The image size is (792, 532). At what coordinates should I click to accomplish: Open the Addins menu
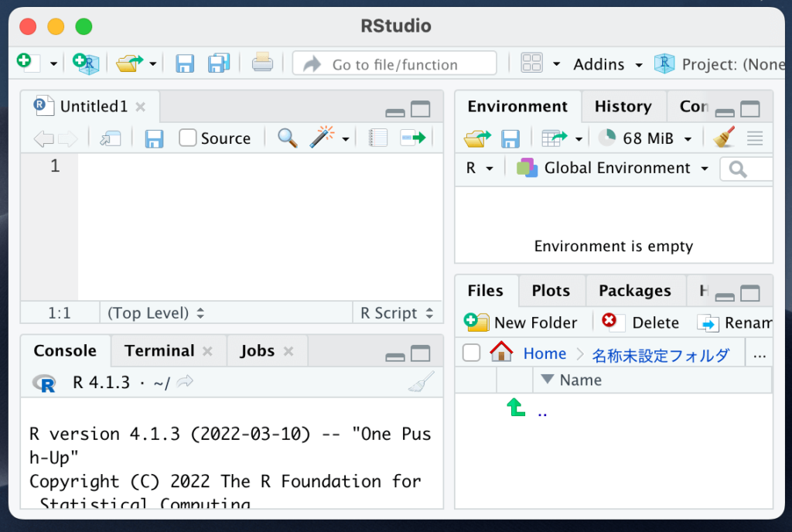pos(608,64)
